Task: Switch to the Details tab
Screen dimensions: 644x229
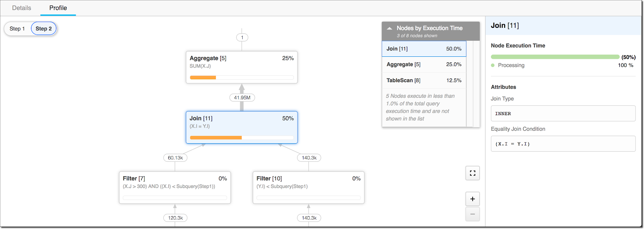Action: pos(21,8)
